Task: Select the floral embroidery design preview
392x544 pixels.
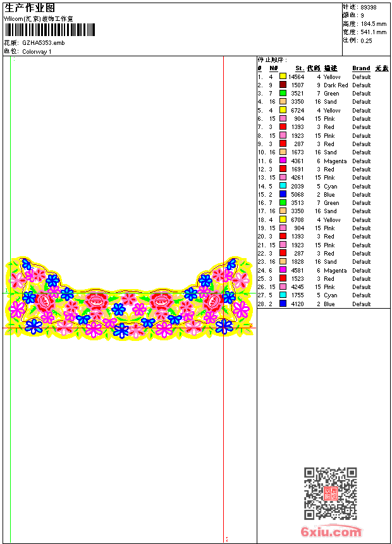Action: click(x=129, y=298)
